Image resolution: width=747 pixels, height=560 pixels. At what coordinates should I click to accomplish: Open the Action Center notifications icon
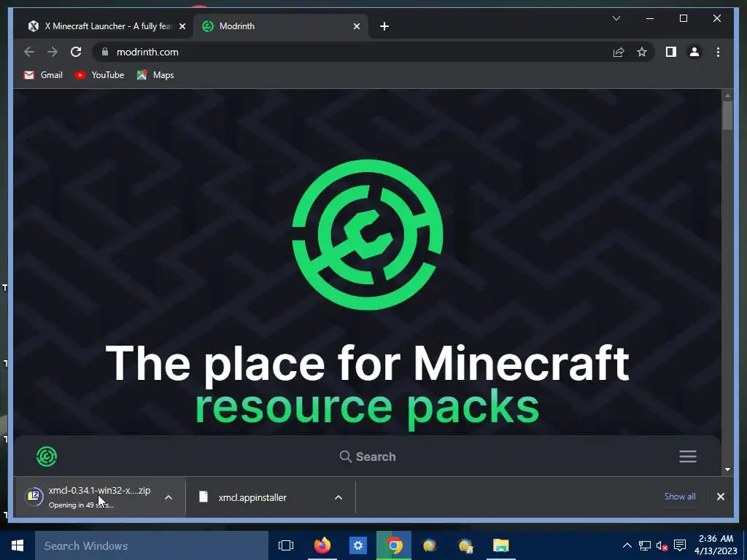(x=680, y=545)
